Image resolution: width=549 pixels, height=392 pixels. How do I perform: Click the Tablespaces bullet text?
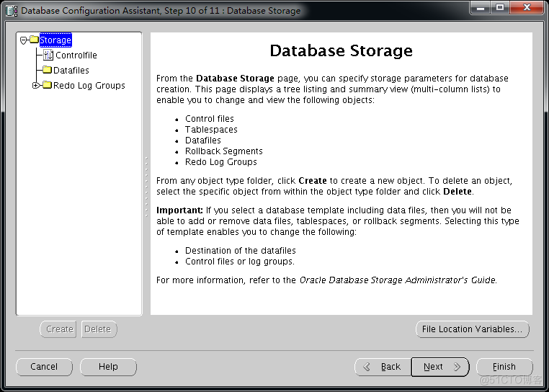[x=211, y=130]
